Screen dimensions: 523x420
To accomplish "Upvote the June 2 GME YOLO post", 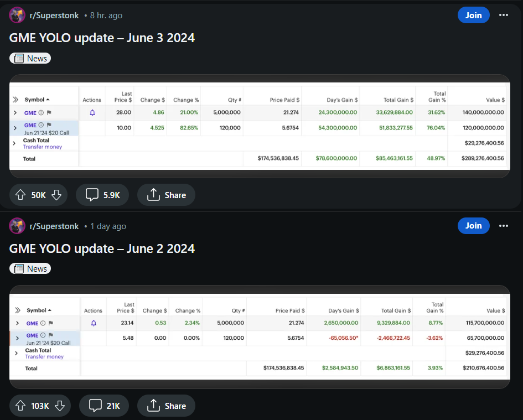I will coord(20,406).
